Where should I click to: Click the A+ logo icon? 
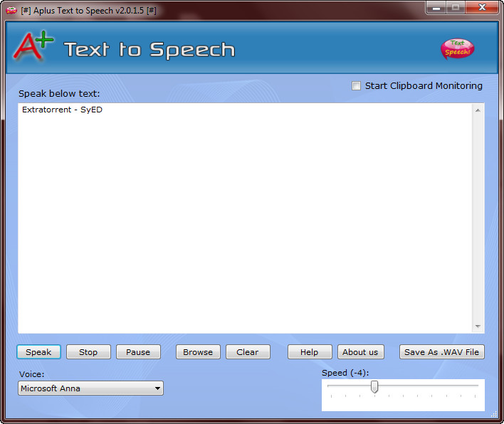tap(33, 46)
